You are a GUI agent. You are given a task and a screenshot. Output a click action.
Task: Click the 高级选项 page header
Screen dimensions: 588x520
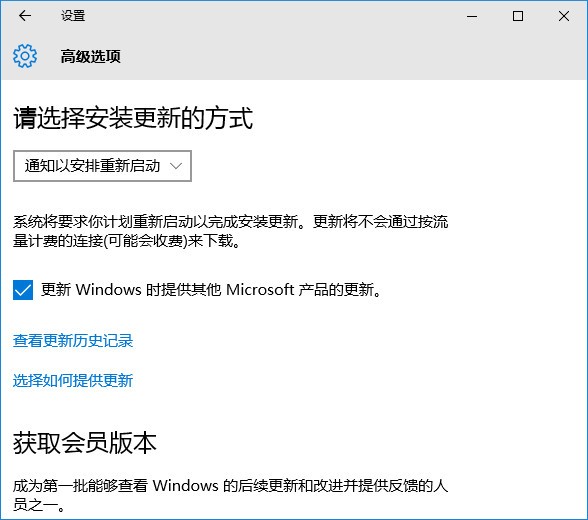[91, 57]
